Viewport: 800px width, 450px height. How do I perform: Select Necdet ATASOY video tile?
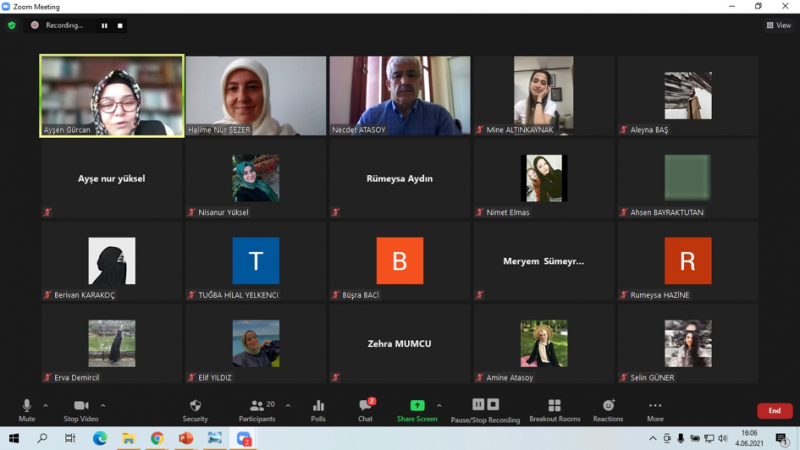tap(400, 96)
